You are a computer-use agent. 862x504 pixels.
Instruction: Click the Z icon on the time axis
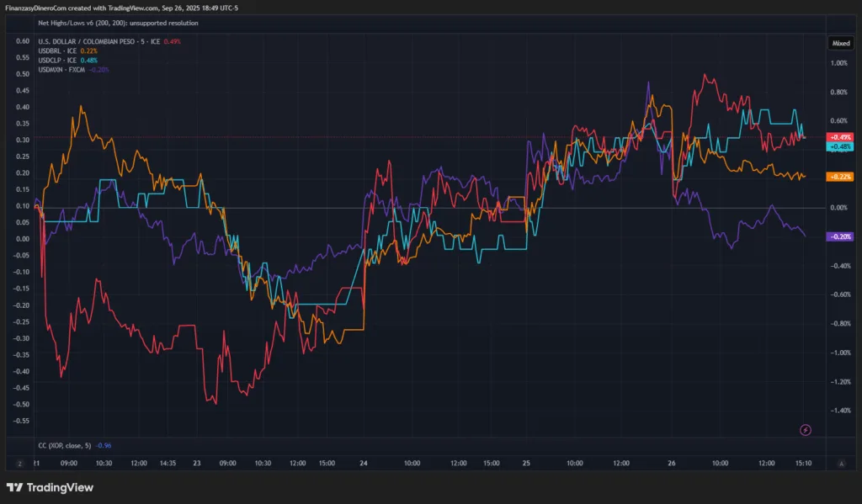(x=19, y=463)
